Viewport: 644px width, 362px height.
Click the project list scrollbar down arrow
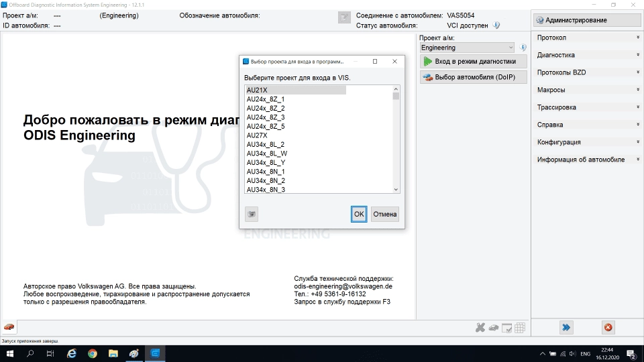pos(396,189)
